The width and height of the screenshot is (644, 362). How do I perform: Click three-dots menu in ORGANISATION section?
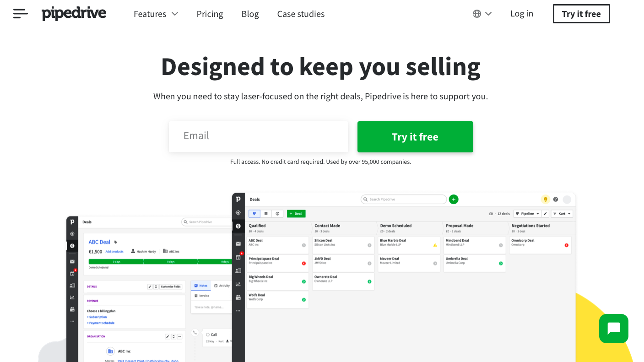tap(179, 336)
